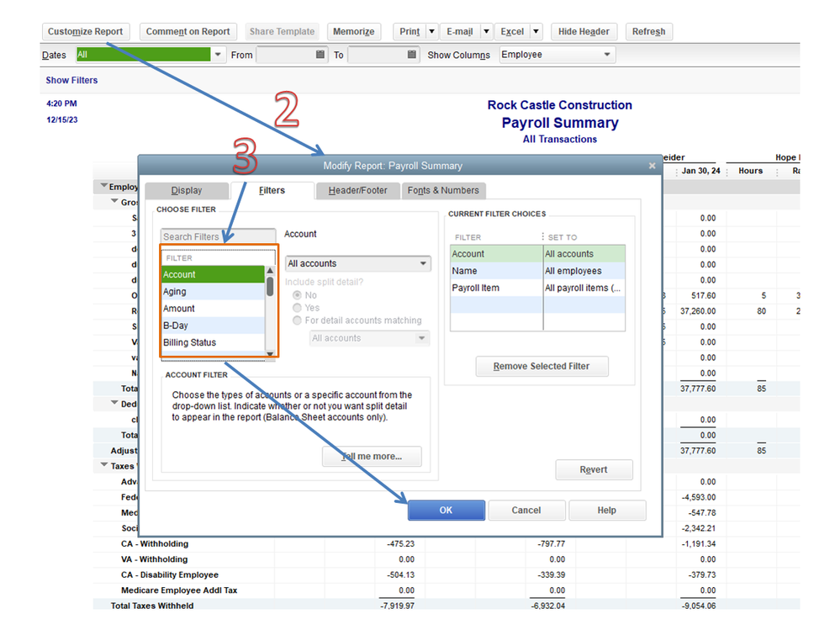Screen dimensions: 840x630
Task: Click the Hours column header
Action: point(750,171)
